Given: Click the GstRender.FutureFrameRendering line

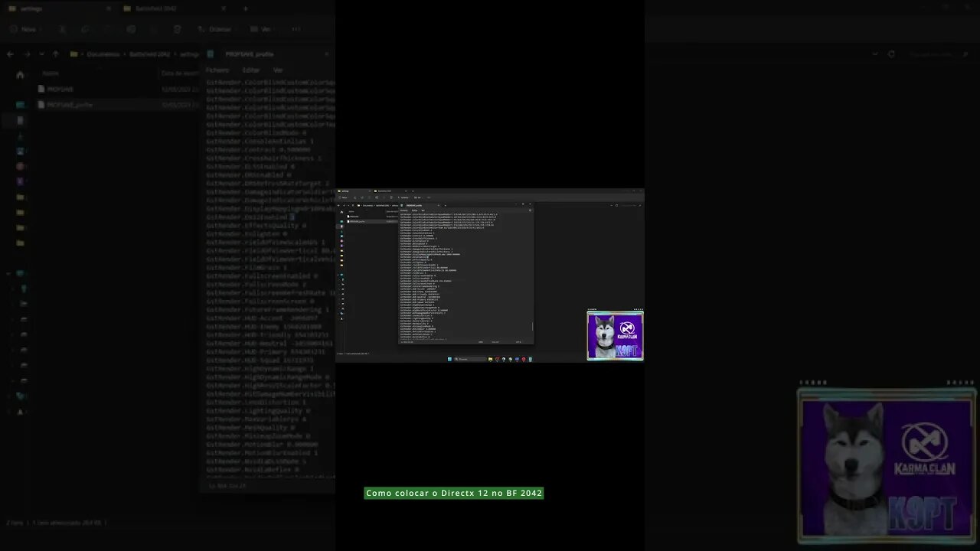Looking at the screenshot, I should point(267,310).
